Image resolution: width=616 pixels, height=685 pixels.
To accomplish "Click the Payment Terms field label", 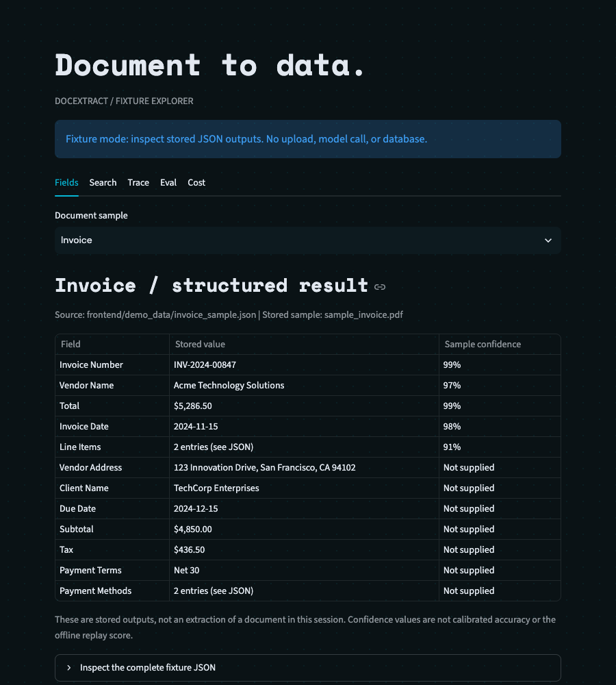I will coord(90,570).
